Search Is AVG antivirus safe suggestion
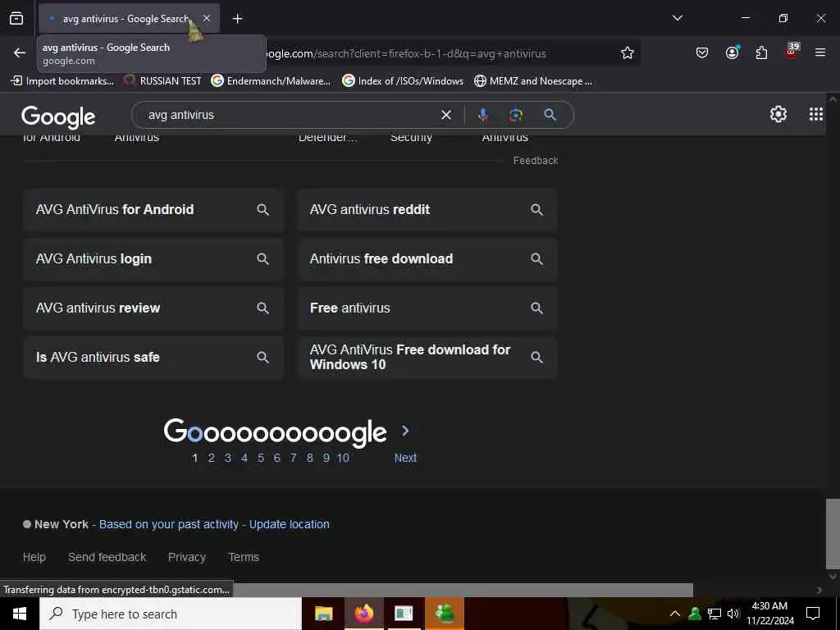The width and height of the screenshot is (840, 630). pos(153,358)
